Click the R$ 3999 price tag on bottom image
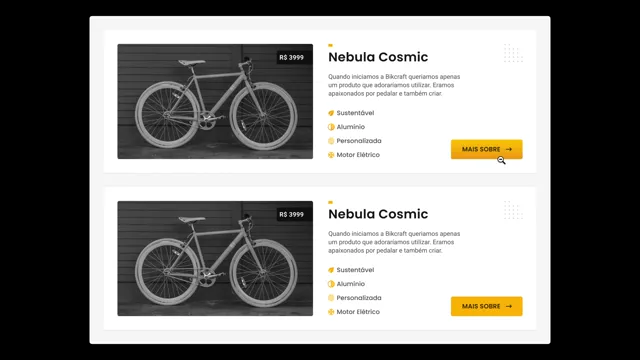Screen dimensions: 640x360 pyautogui.click(x=291, y=214)
